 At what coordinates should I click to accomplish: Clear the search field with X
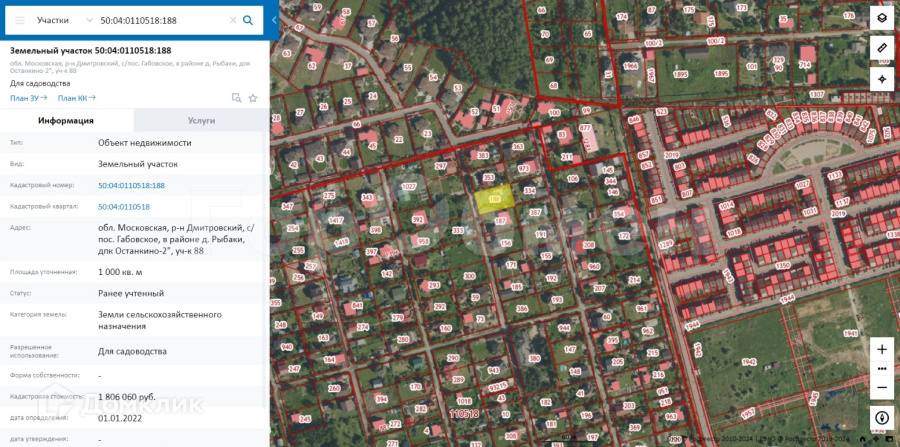tap(233, 20)
